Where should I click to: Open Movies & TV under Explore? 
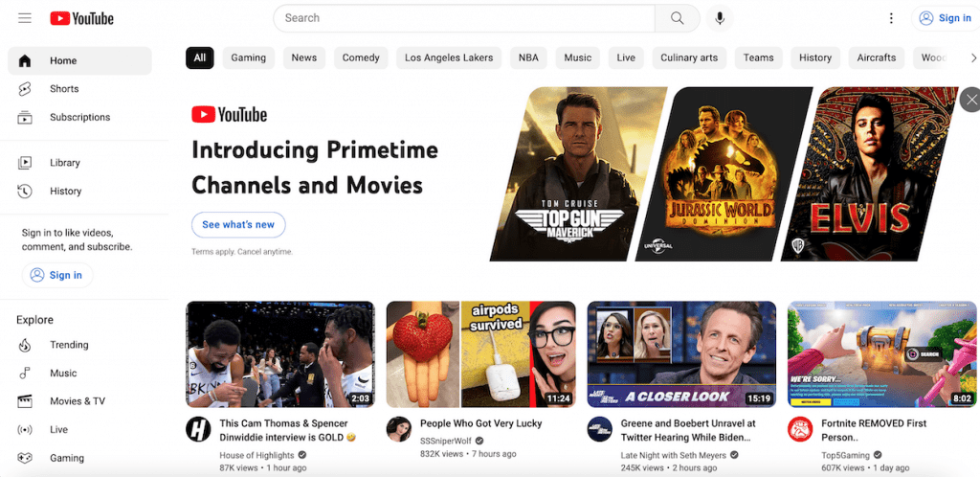click(x=79, y=401)
